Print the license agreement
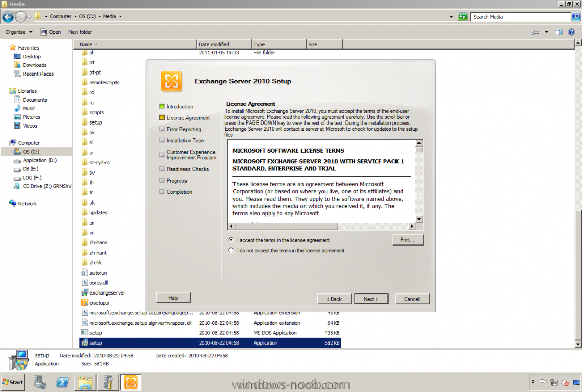Image resolution: width=582 pixels, height=392 pixels. click(408, 240)
